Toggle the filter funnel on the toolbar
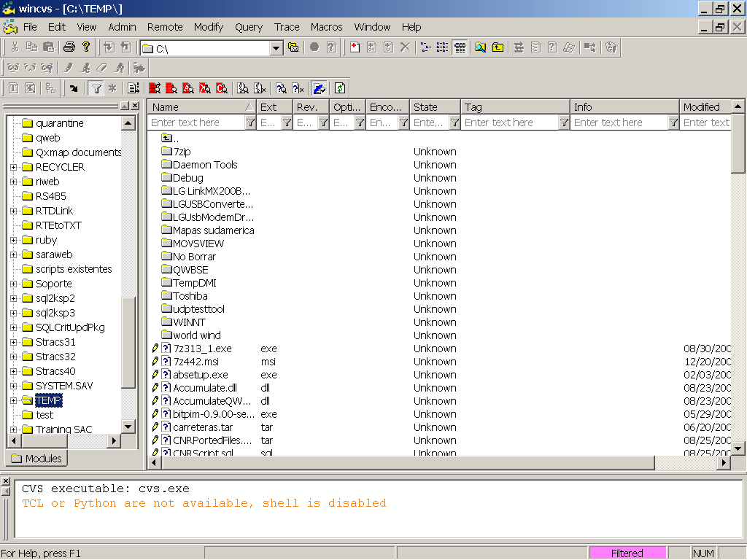Viewport: 747px width, 560px height. pos(96,87)
